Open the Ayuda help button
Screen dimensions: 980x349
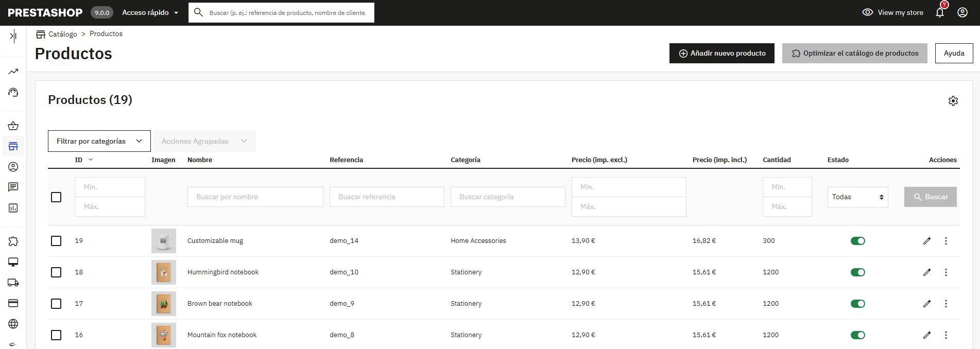(954, 53)
